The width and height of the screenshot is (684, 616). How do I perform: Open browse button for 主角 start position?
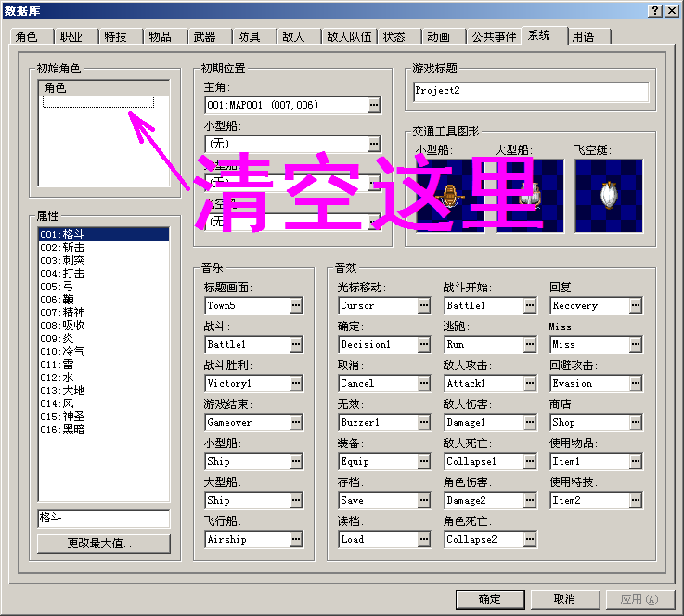tap(374, 105)
